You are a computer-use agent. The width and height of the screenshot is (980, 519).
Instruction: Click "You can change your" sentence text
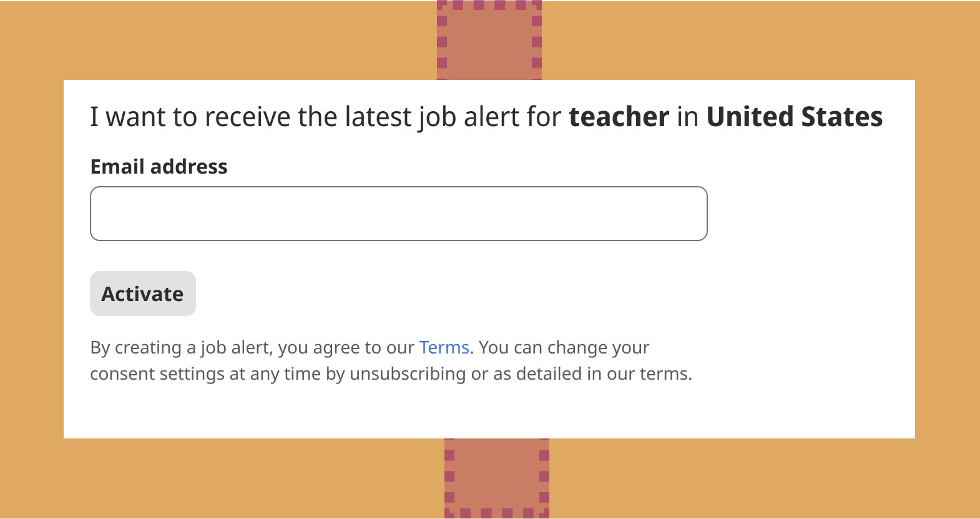[564, 347]
